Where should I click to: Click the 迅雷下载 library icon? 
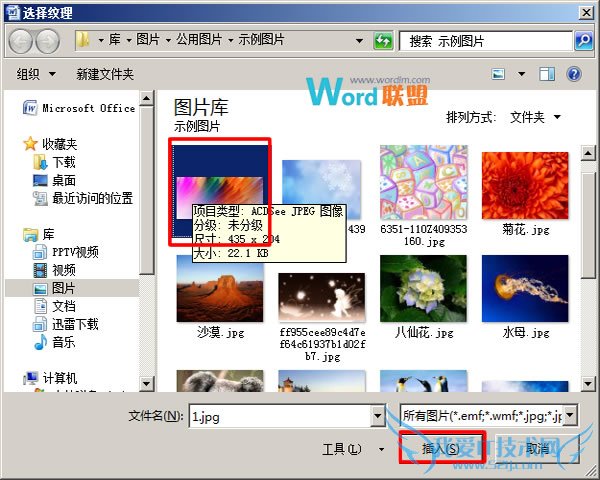click(x=40, y=324)
